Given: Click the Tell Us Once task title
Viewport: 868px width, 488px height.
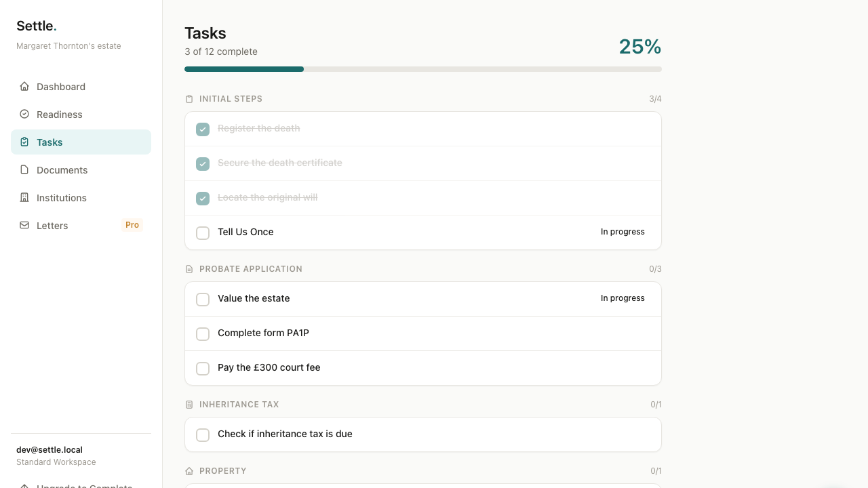Looking at the screenshot, I should [245, 232].
